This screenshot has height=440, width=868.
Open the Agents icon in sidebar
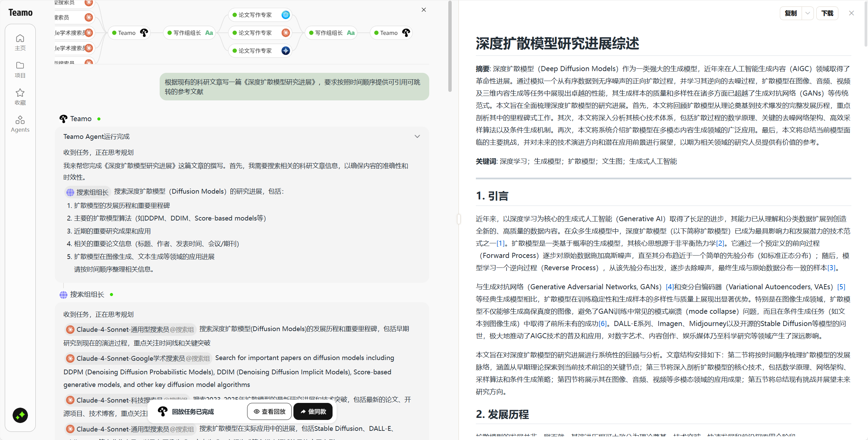(x=20, y=124)
